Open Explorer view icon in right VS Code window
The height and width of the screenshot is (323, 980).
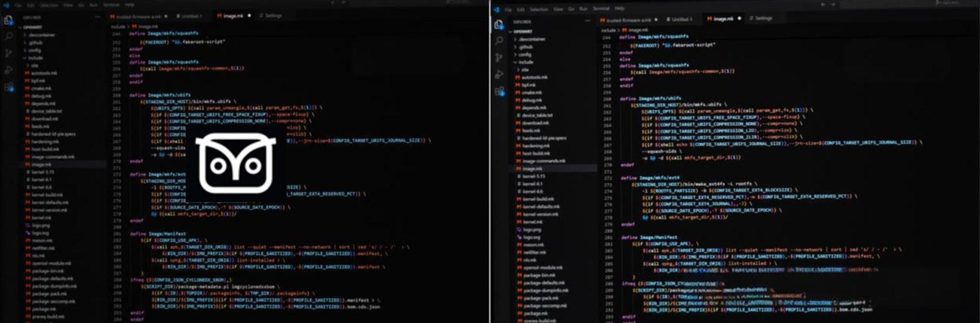click(x=499, y=25)
